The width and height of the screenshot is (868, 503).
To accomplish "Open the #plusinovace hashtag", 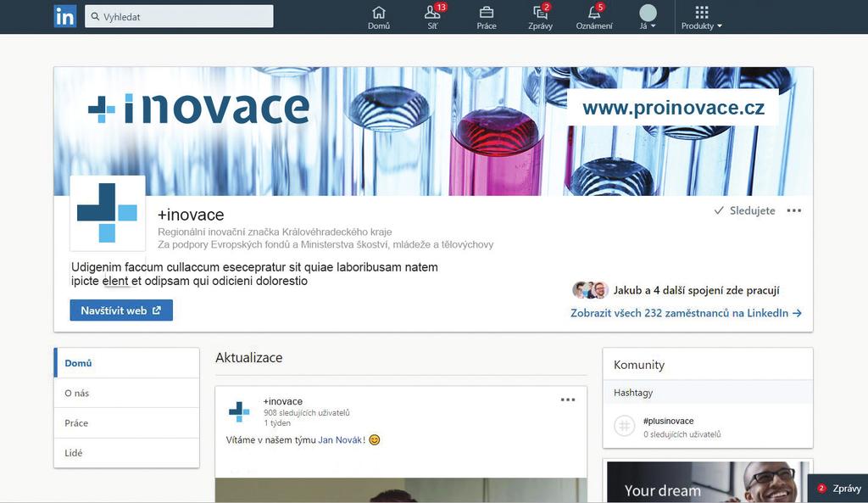I will pyautogui.click(x=668, y=421).
